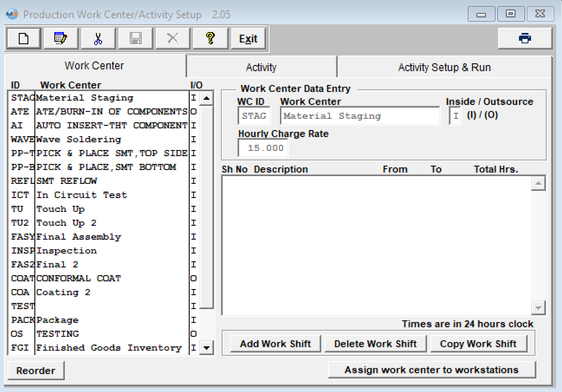562x392 pixels.
Task: Click the app logo in title bar
Action: [x=12, y=14]
